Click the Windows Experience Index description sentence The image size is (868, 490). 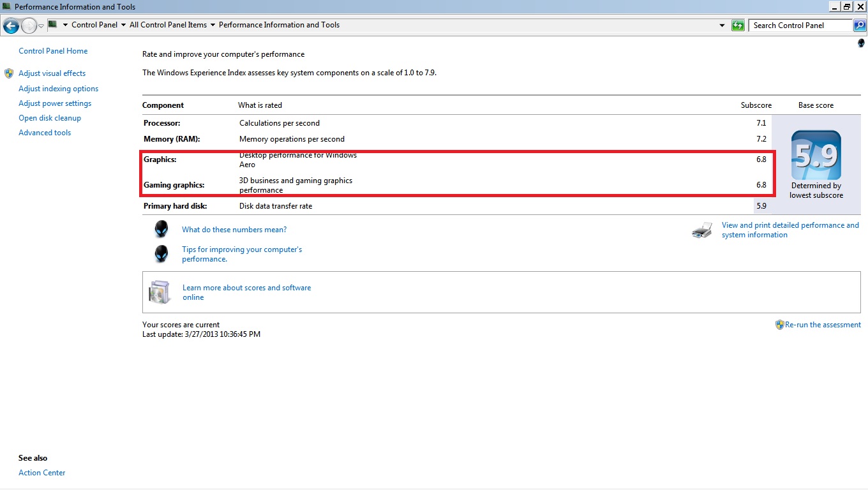coord(289,73)
